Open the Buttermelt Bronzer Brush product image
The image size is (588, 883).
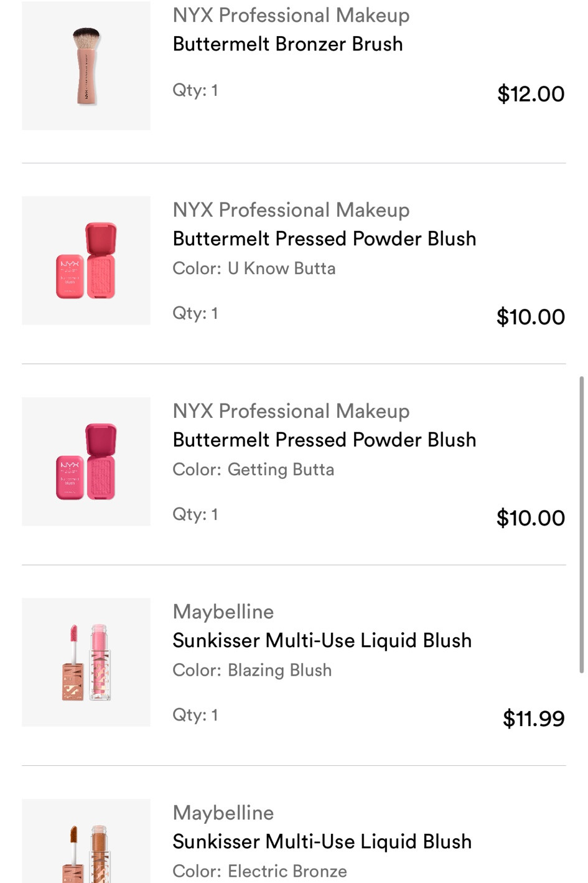[x=86, y=66]
